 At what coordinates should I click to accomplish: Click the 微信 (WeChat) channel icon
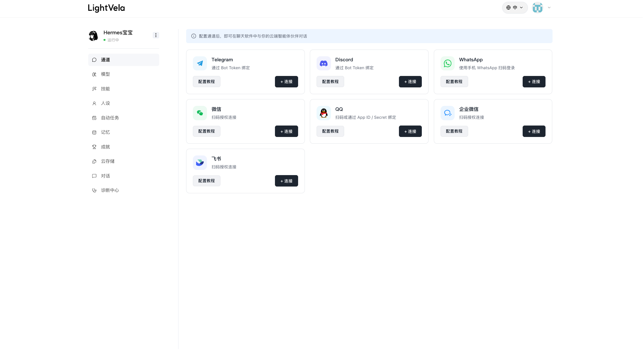pyautogui.click(x=200, y=113)
